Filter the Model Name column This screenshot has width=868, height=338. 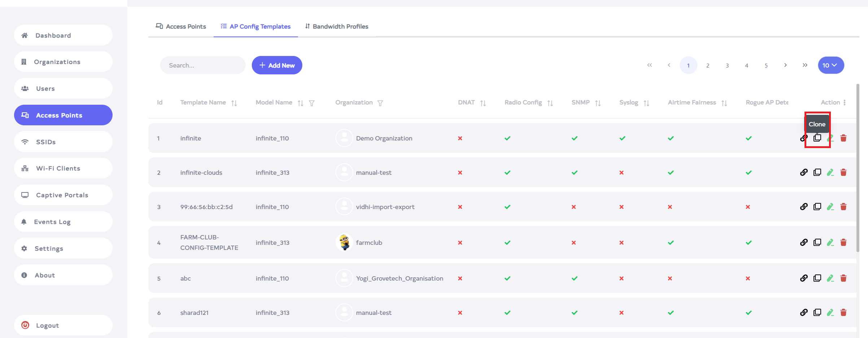click(312, 103)
